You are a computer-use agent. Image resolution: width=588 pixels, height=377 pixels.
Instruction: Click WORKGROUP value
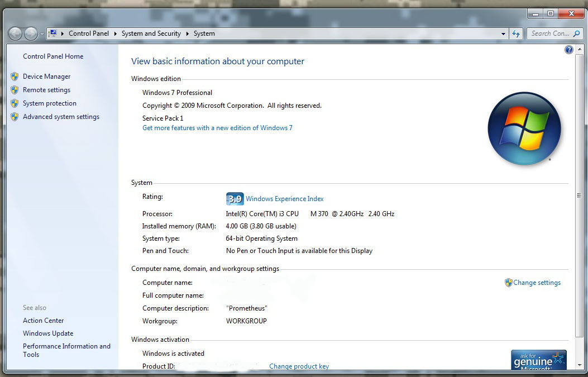246,321
